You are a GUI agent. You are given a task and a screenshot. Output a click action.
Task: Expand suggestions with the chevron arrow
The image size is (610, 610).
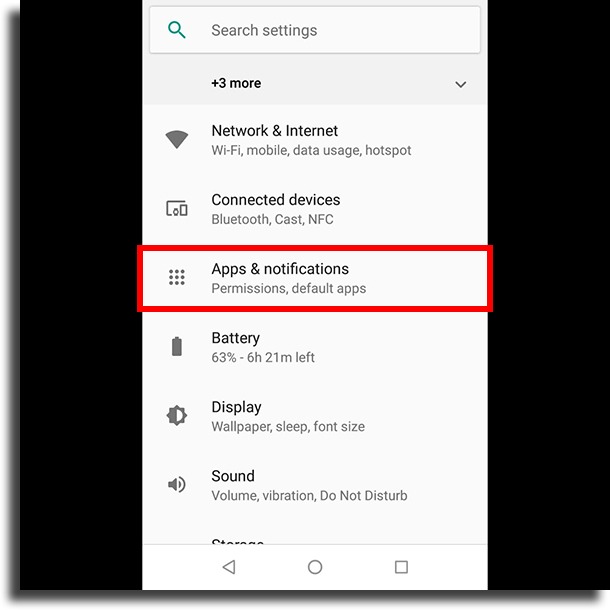tap(461, 84)
